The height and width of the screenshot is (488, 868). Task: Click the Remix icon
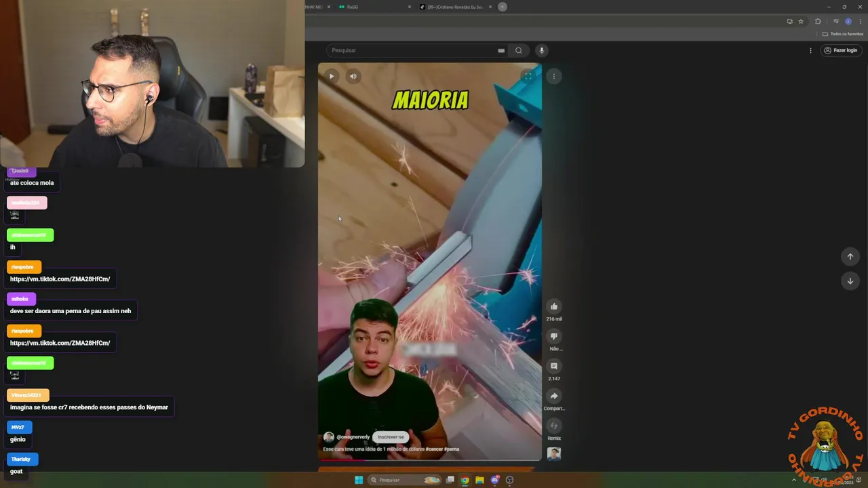point(554,426)
